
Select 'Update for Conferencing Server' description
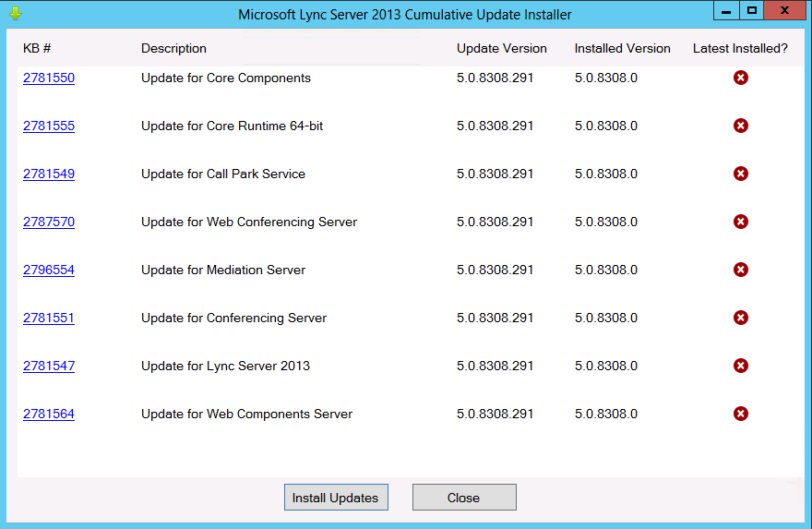(x=233, y=319)
